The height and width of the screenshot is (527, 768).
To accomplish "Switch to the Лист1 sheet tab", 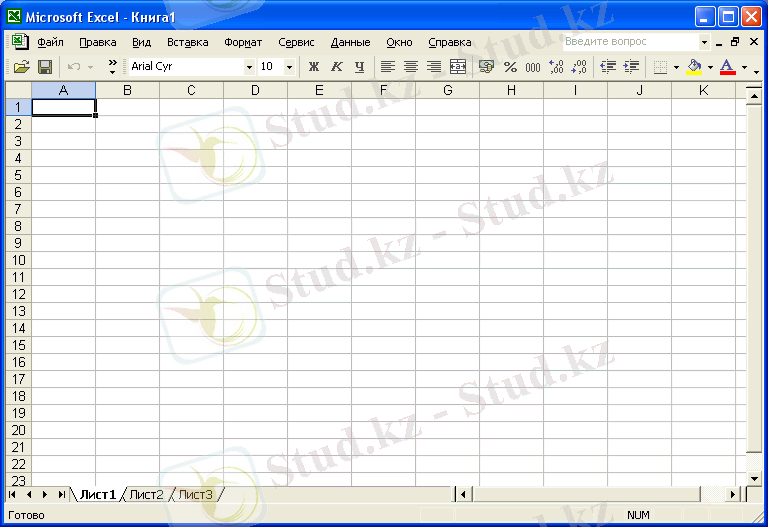I will [x=98, y=495].
